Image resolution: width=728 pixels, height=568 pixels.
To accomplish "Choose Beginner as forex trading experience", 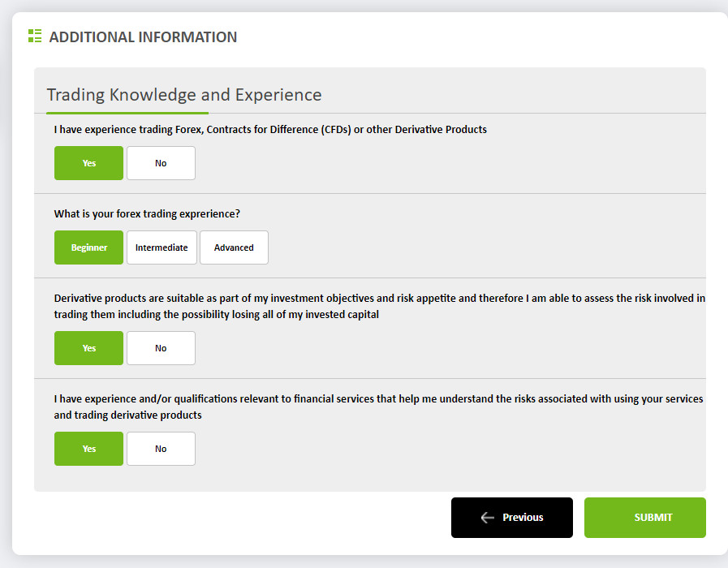I will (x=88, y=247).
